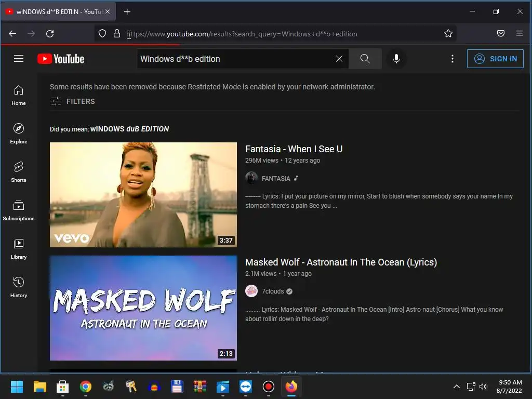The image size is (532, 399).
Task: Start voice search with microphone
Action: [x=396, y=59]
